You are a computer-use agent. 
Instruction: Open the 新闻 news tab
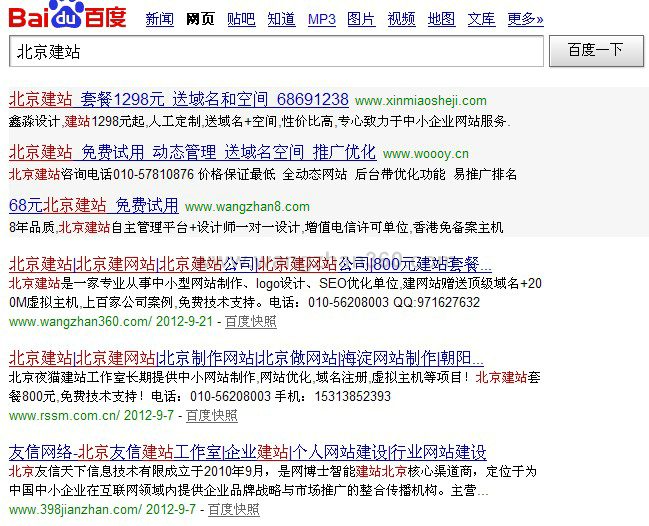(159, 19)
